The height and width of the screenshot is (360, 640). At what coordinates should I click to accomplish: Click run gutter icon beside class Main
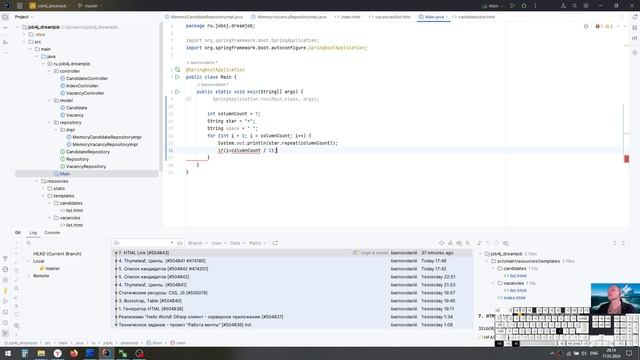178,77
